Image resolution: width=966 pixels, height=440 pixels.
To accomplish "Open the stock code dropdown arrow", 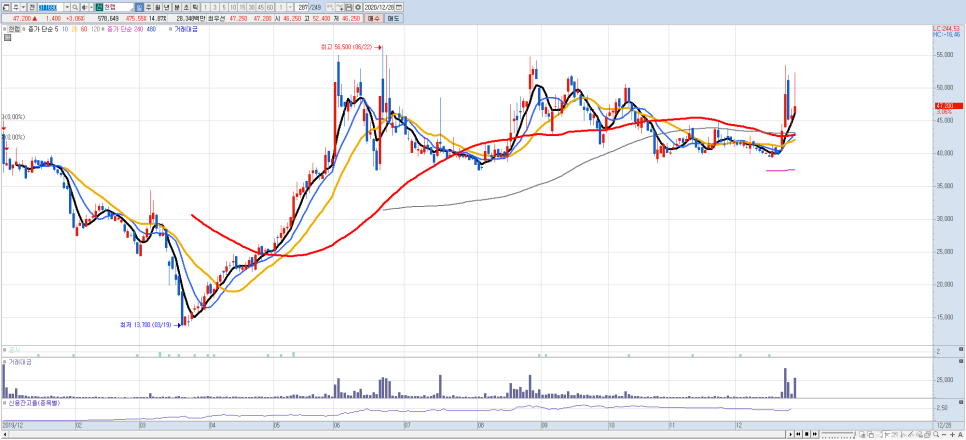I will [67, 7].
